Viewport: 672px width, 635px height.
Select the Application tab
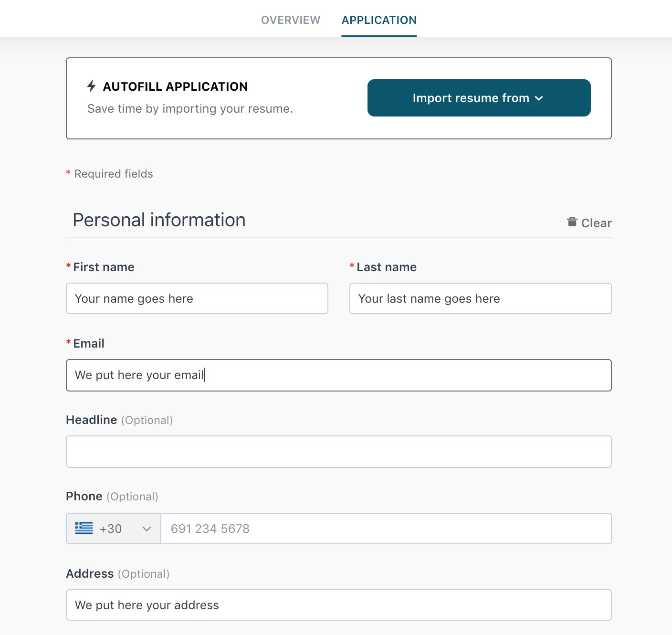379,20
